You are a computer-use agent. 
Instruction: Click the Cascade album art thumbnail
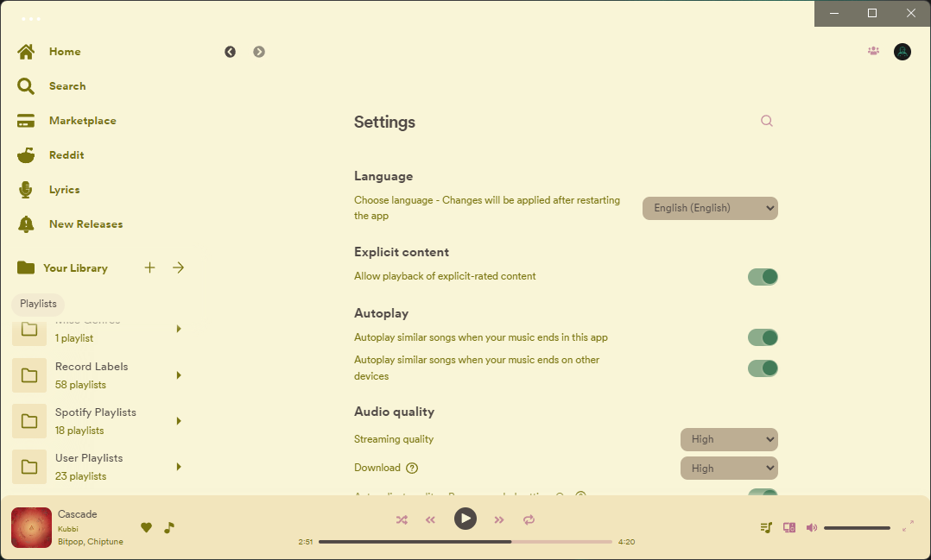tap(31, 527)
